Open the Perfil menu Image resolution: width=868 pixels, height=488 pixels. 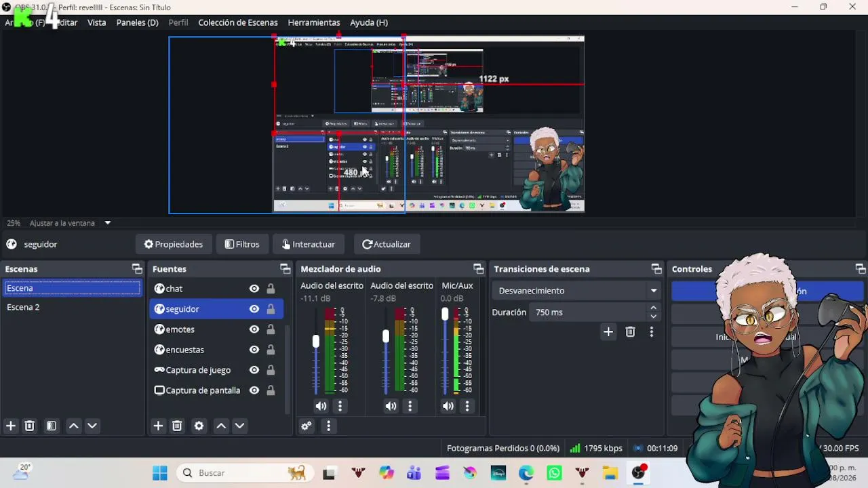coord(178,22)
